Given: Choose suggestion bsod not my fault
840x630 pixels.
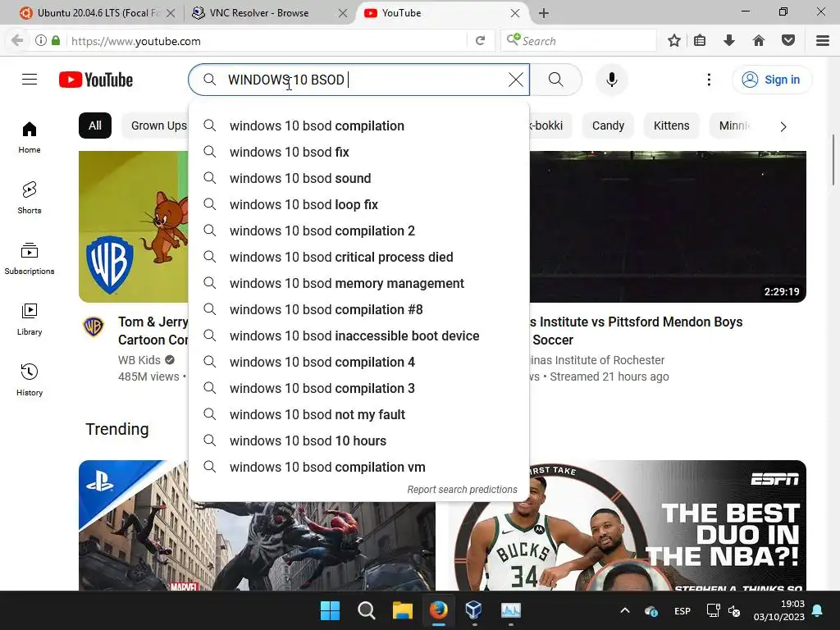Looking at the screenshot, I should click(359, 414).
